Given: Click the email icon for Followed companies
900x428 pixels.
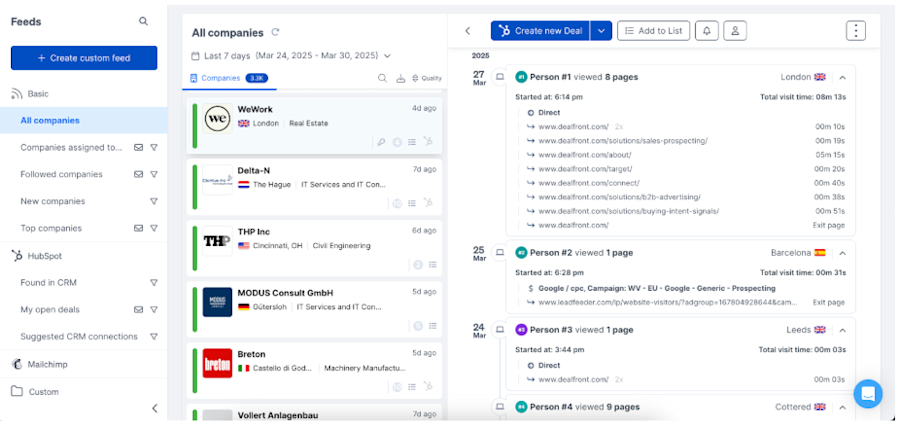Looking at the screenshot, I should (138, 174).
